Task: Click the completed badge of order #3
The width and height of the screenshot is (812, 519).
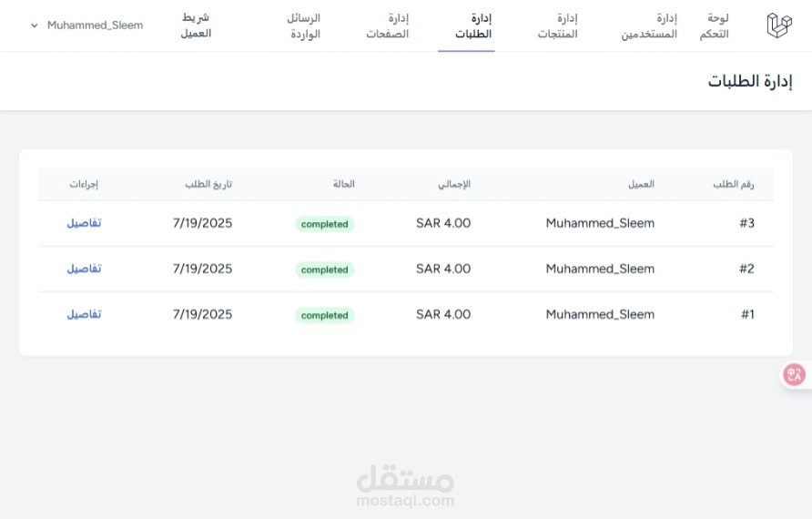Action: pyautogui.click(x=325, y=224)
